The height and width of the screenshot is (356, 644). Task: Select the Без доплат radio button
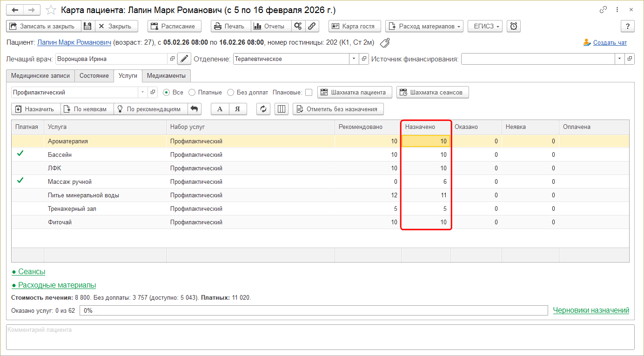tap(230, 93)
